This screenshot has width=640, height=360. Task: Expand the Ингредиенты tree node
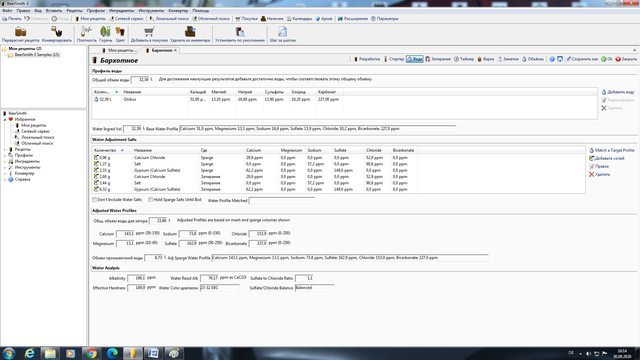(5, 161)
